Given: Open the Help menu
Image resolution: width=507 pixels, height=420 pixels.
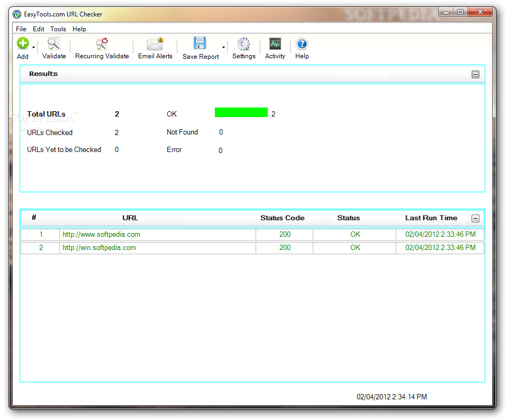Looking at the screenshot, I should pyautogui.click(x=79, y=29).
